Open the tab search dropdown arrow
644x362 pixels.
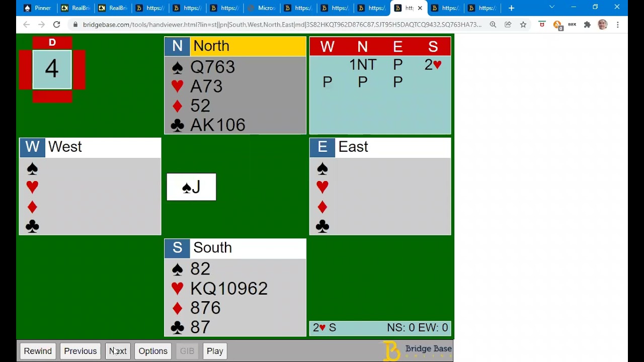click(x=552, y=7)
